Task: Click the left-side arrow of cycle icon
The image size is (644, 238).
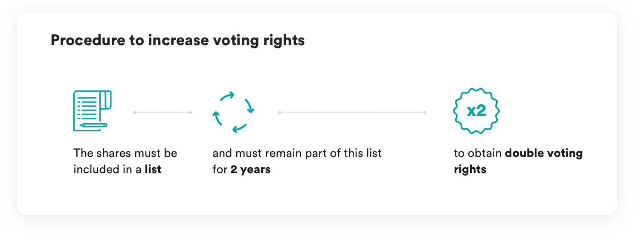Action: (x=218, y=118)
